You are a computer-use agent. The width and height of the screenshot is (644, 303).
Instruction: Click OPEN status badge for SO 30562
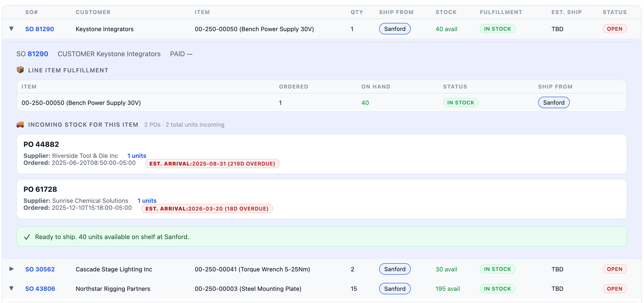pyautogui.click(x=615, y=269)
